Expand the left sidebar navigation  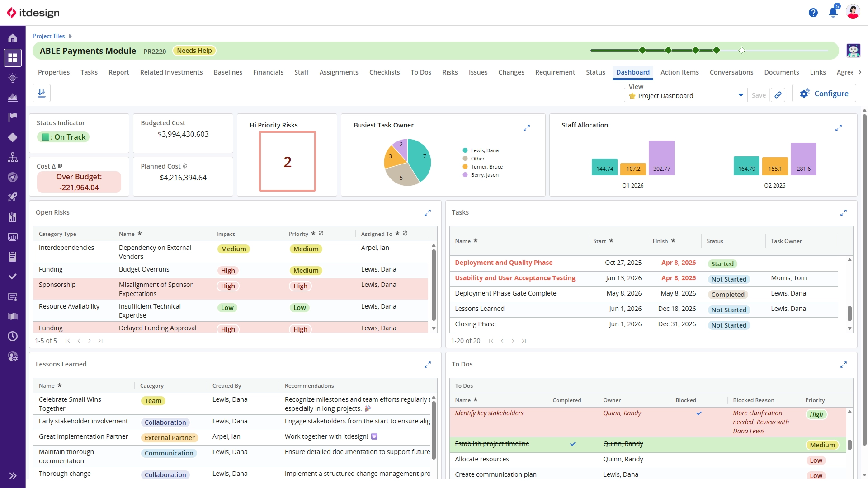(x=13, y=476)
